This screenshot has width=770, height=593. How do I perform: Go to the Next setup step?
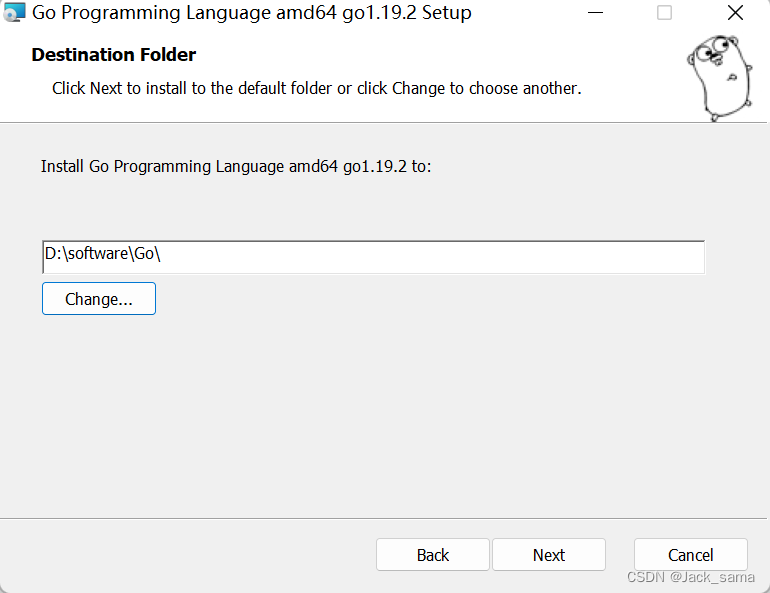(549, 555)
